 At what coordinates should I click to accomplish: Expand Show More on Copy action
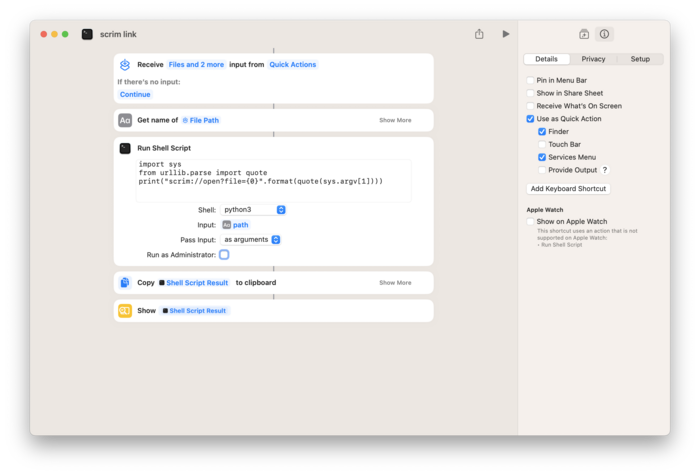point(395,283)
